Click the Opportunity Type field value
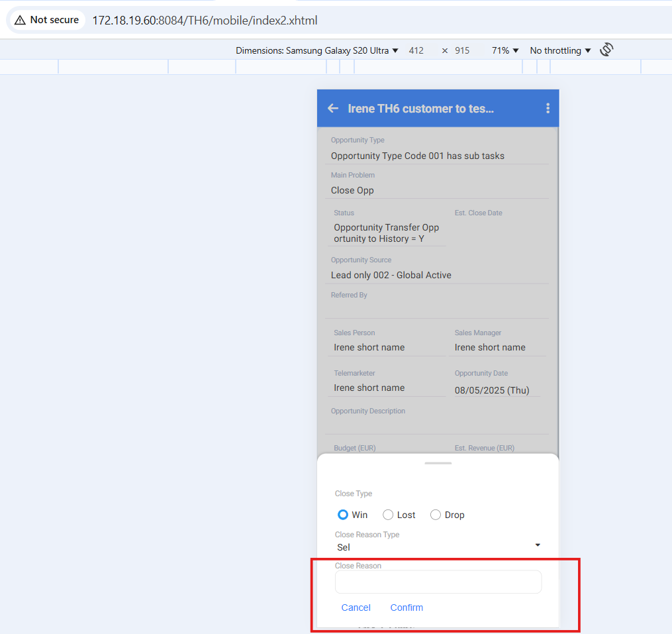The height and width of the screenshot is (634, 672). 417,156
